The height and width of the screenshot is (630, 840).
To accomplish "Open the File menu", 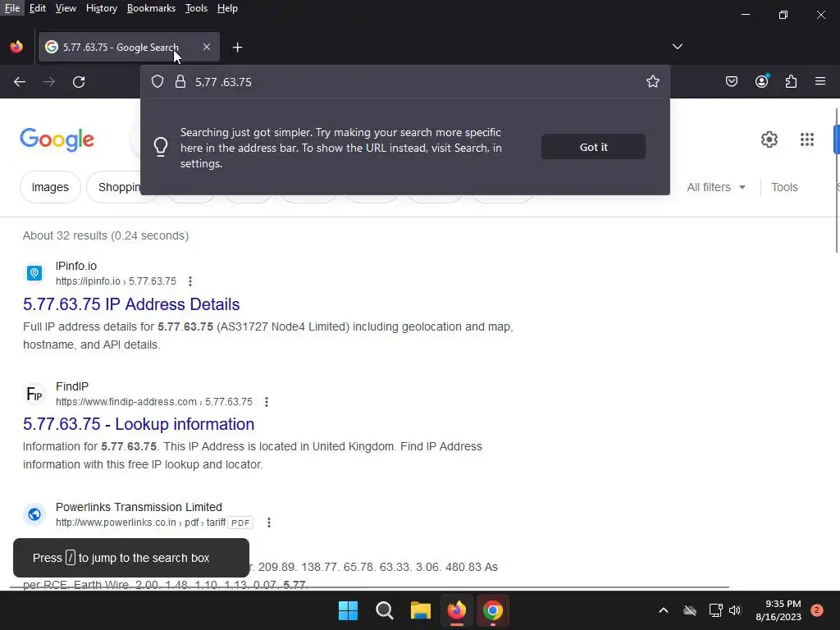I will click(x=11, y=8).
